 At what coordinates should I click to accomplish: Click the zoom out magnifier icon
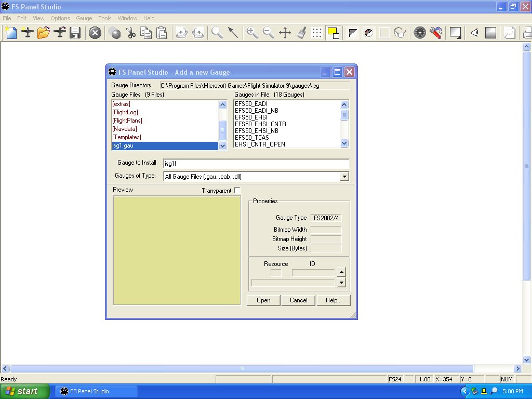pos(269,33)
